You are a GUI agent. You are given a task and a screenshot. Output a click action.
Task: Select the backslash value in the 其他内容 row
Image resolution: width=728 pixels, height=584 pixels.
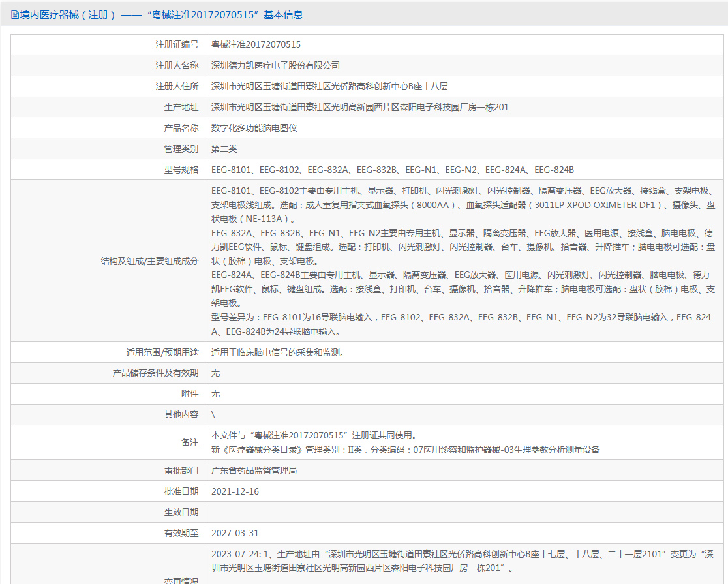(x=213, y=415)
